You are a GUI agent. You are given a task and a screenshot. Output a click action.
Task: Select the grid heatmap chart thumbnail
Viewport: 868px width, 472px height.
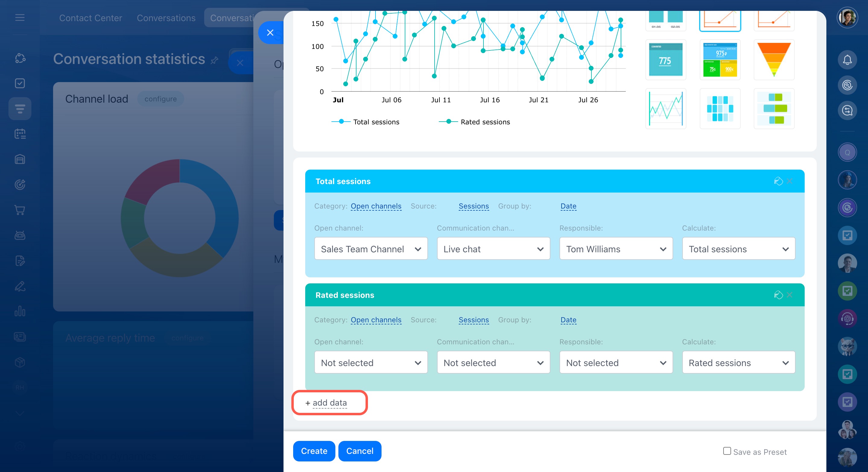[x=720, y=109]
